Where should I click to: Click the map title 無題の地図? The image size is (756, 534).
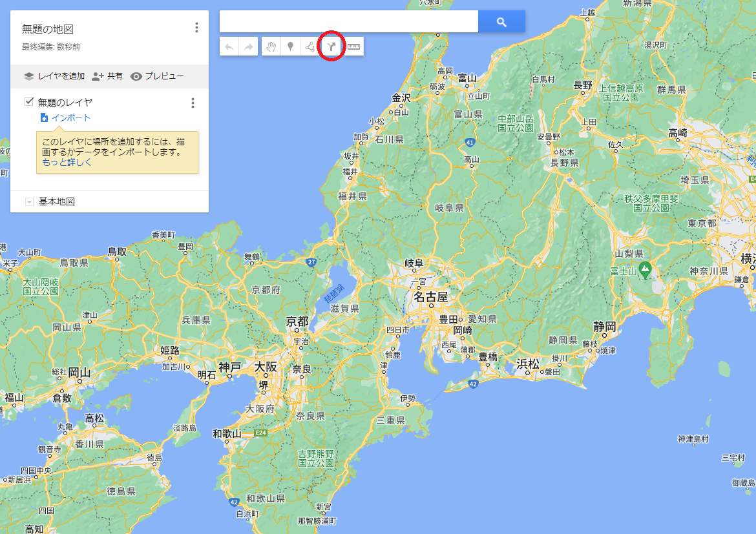tap(48, 29)
